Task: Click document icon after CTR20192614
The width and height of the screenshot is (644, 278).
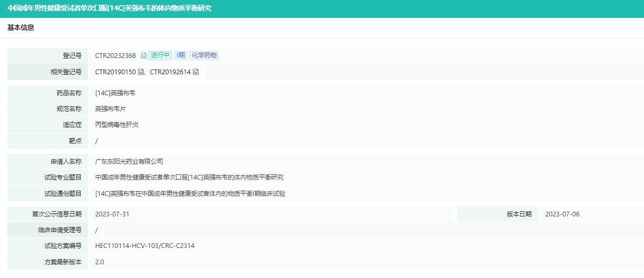Action: (x=196, y=72)
